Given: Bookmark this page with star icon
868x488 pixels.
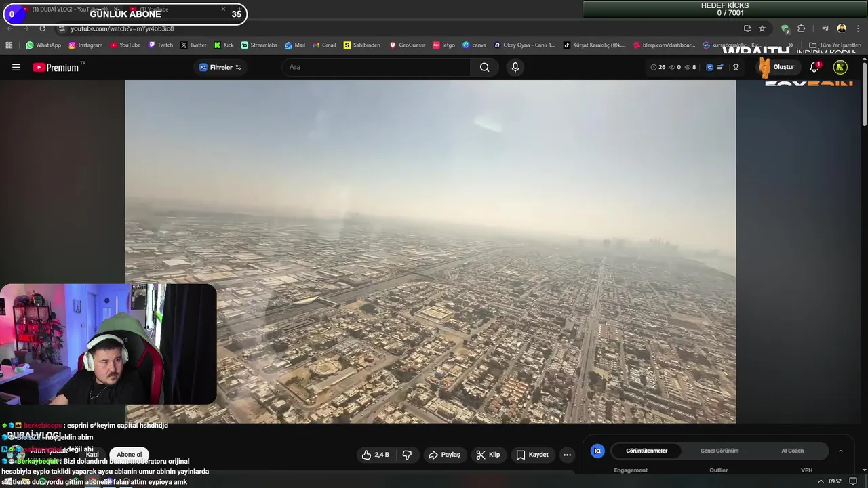Looking at the screenshot, I should click(762, 28).
